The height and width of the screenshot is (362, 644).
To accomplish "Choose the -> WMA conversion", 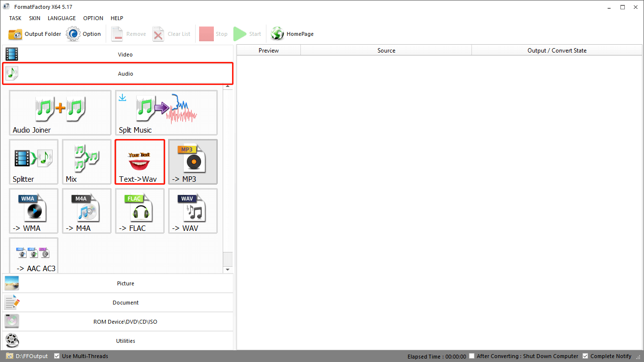I will click(33, 211).
